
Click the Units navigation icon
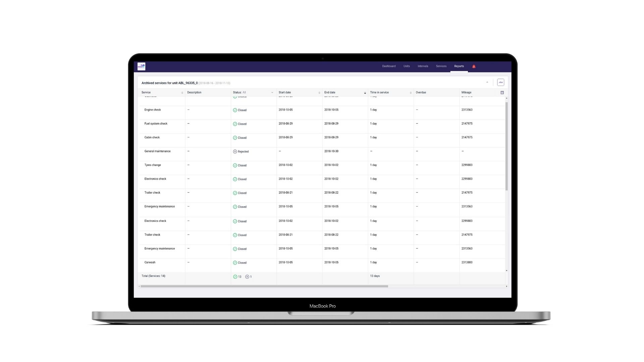[x=406, y=66]
